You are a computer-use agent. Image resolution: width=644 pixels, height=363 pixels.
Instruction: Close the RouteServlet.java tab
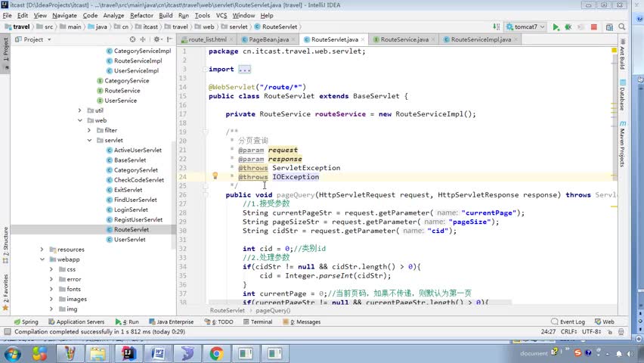pos(363,39)
